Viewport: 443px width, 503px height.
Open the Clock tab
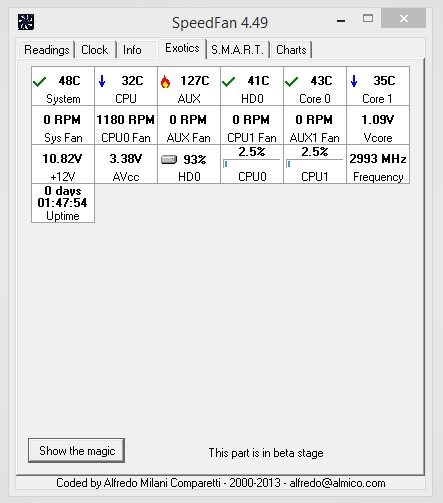click(x=95, y=50)
